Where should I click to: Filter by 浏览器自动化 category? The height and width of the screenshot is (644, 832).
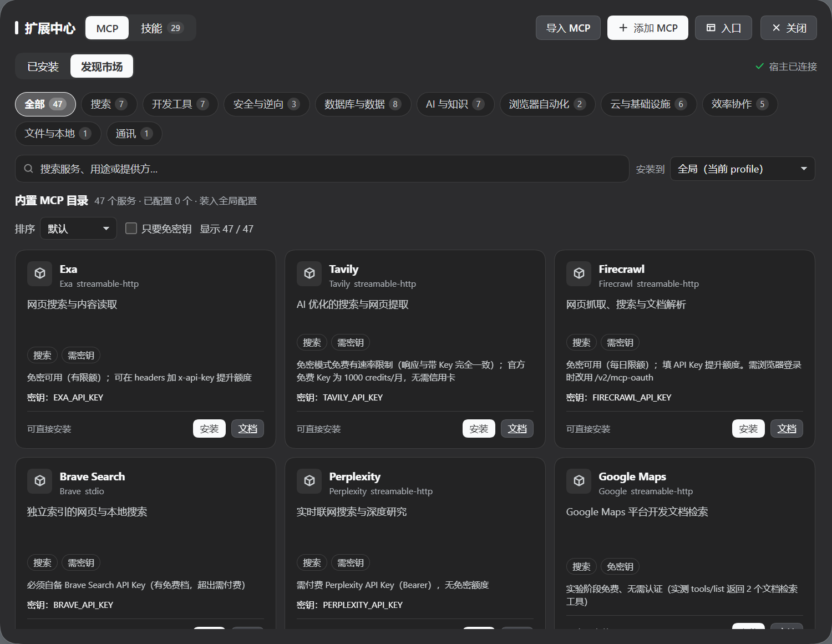[x=547, y=104]
